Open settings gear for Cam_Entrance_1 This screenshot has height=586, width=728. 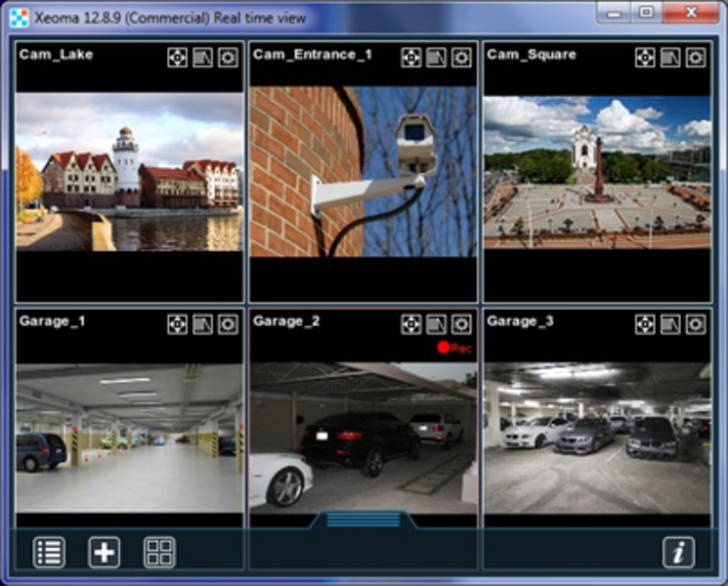(x=461, y=58)
